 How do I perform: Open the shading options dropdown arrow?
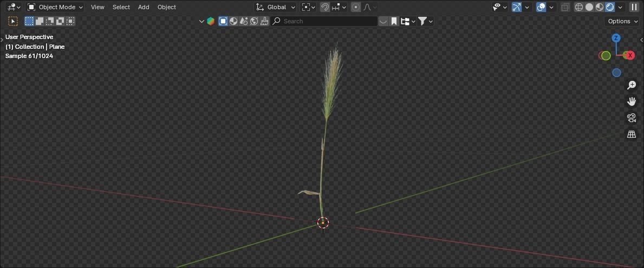coord(620,7)
